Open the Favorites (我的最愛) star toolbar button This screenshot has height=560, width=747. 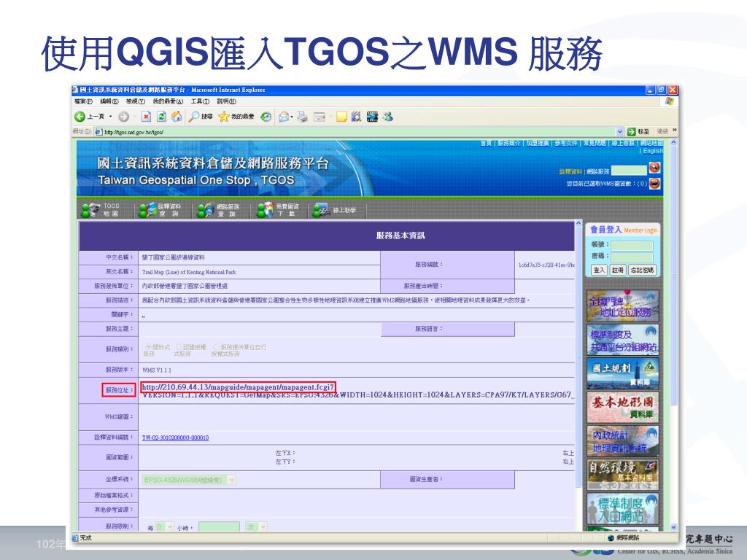(236, 117)
